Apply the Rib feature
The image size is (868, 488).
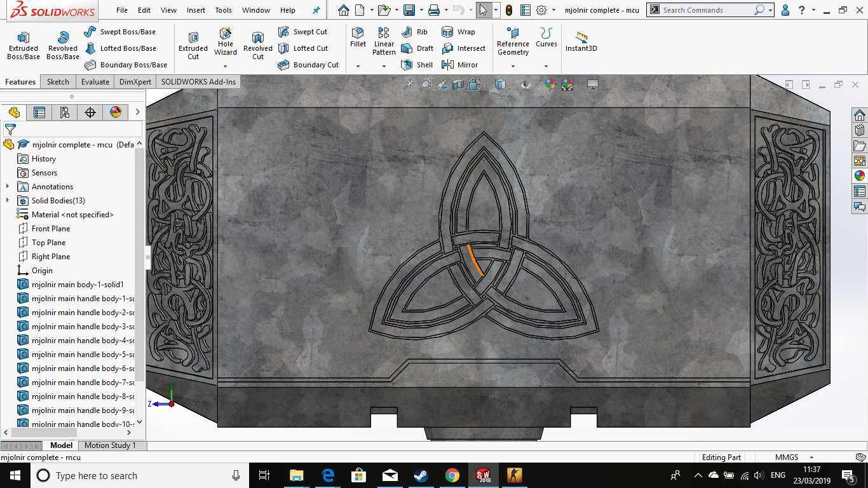(x=414, y=32)
